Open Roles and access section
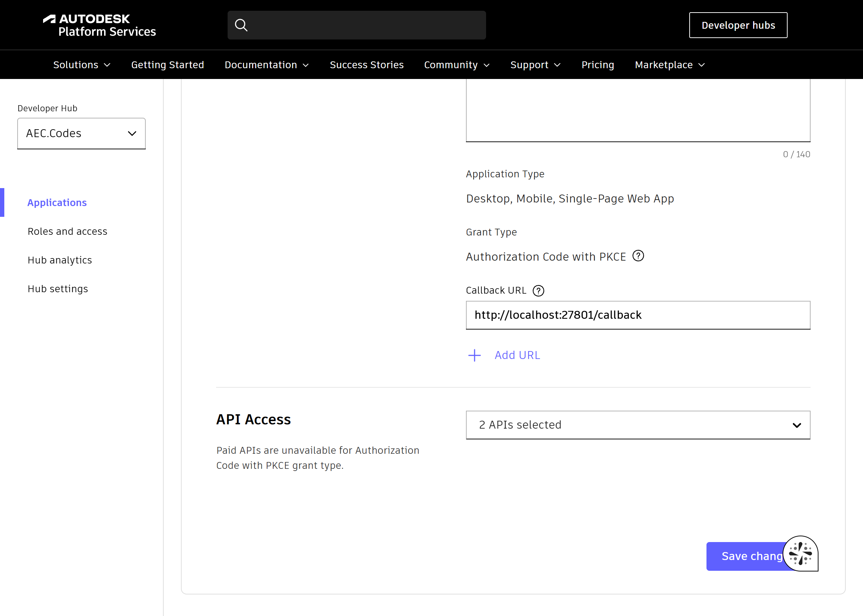863x616 pixels. tap(67, 232)
